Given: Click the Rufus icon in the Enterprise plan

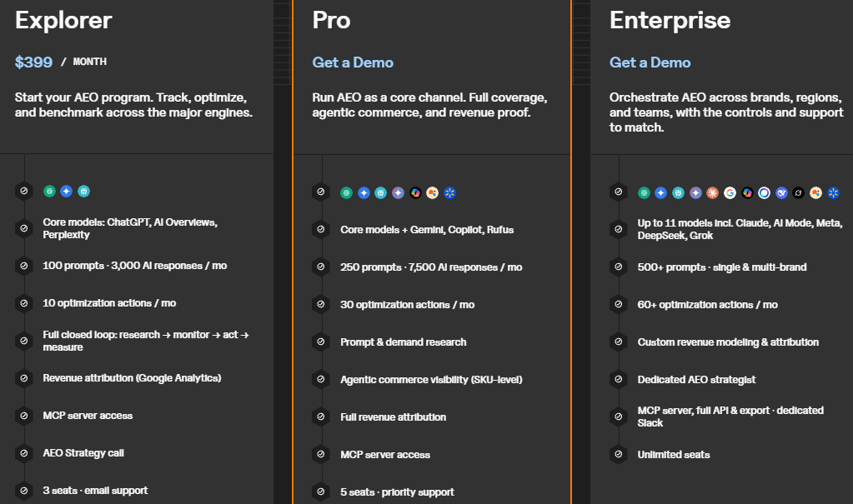Looking at the screenshot, I should tap(816, 193).
